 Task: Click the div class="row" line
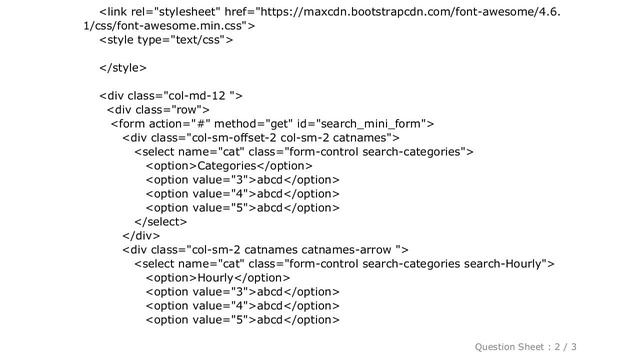(158, 109)
